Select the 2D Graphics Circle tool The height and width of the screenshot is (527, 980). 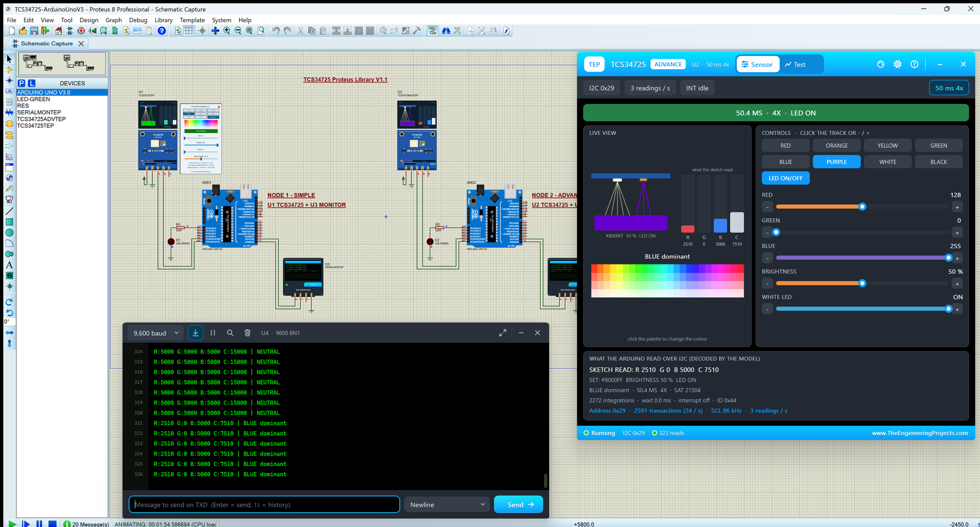(9, 232)
